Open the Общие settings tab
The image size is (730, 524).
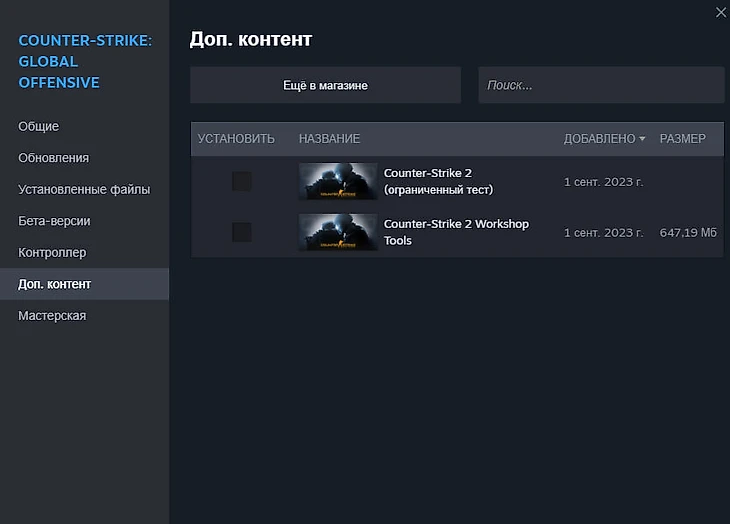point(39,126)
